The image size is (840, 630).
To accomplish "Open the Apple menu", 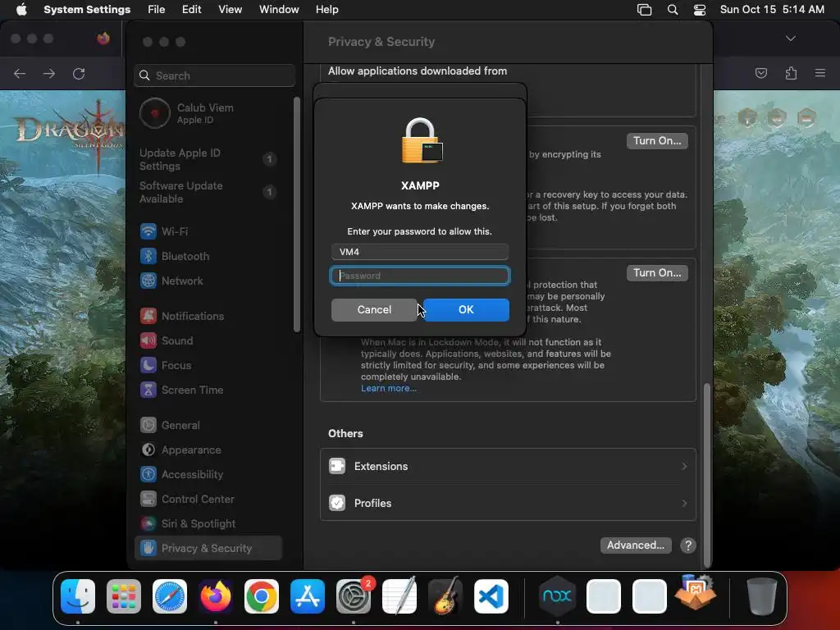I will point(21,10).
